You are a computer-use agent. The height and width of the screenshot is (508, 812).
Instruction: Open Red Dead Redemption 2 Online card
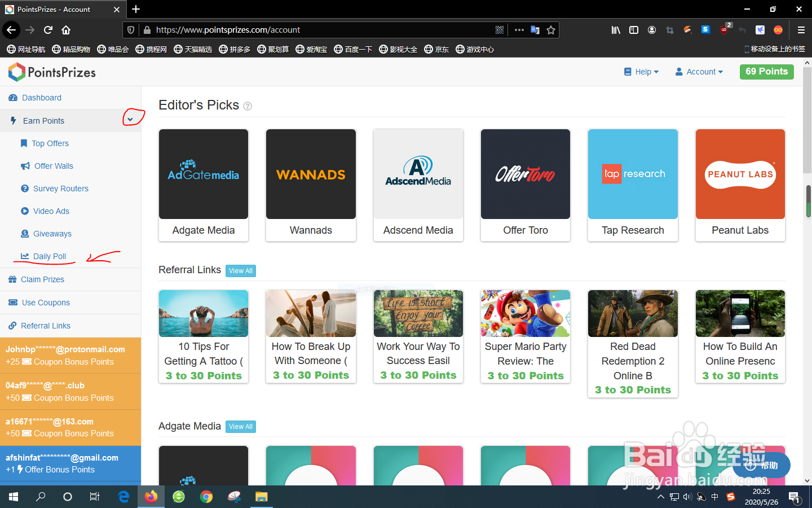point(633,344)
